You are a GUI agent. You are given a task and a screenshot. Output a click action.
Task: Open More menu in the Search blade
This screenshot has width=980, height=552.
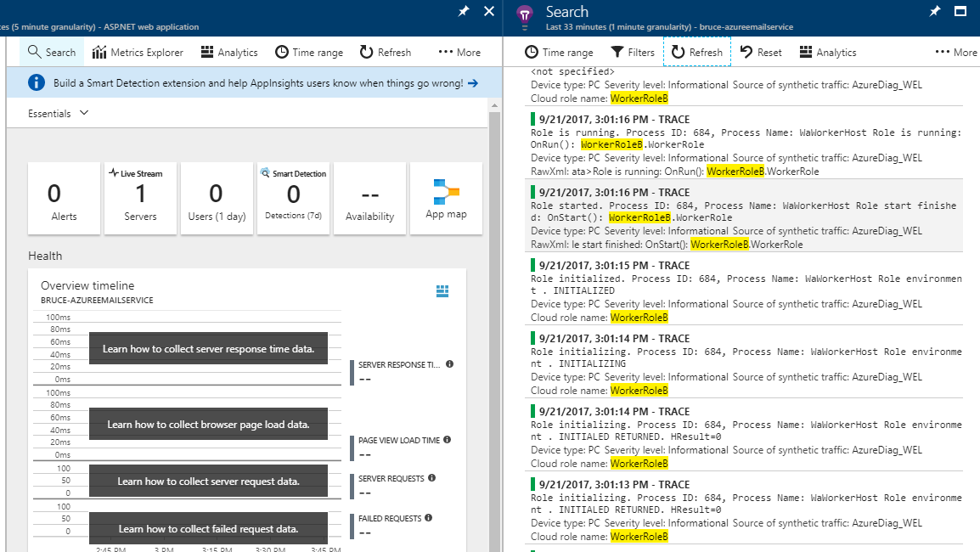(x=955, y=53)
